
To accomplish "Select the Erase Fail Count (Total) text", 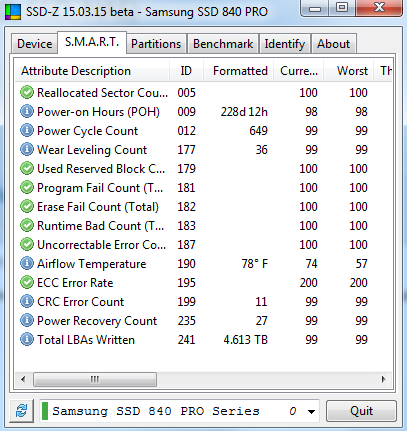I will [x=98, y=207].
